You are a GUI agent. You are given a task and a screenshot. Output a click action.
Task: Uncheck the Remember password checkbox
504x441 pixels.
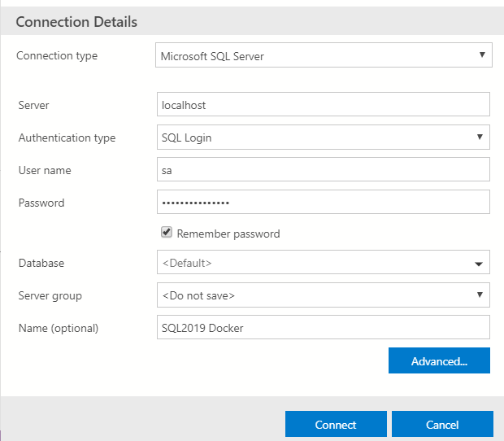coord(167,233)
